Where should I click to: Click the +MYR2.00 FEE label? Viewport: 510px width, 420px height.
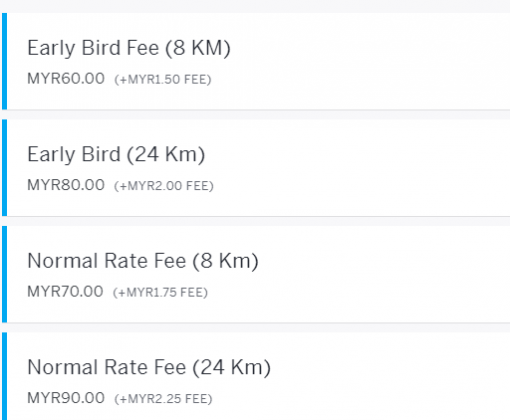164,186
